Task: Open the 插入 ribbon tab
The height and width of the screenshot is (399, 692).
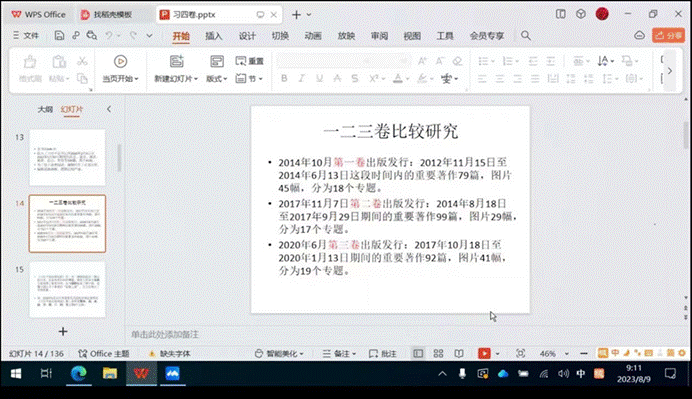Action: coord(214,36)
